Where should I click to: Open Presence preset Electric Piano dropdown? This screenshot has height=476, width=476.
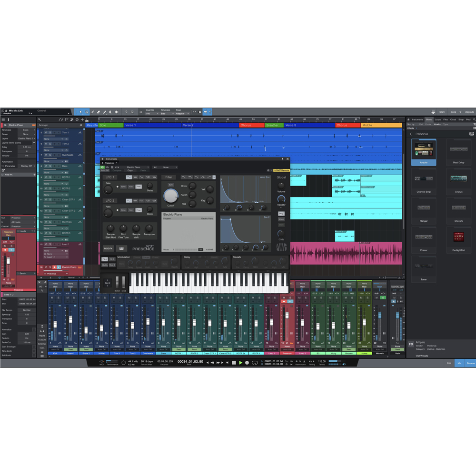pos(136,167)
